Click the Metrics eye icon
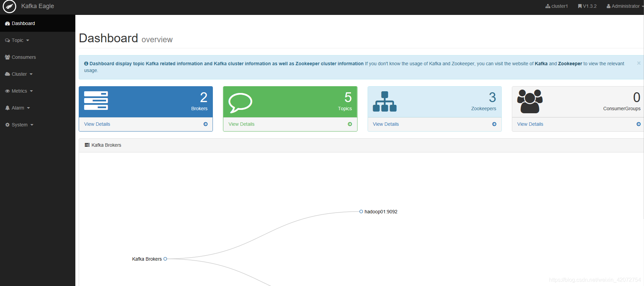The height and width of the screenshot is (286, 644). pyautogui.click(x=7, y=91)
